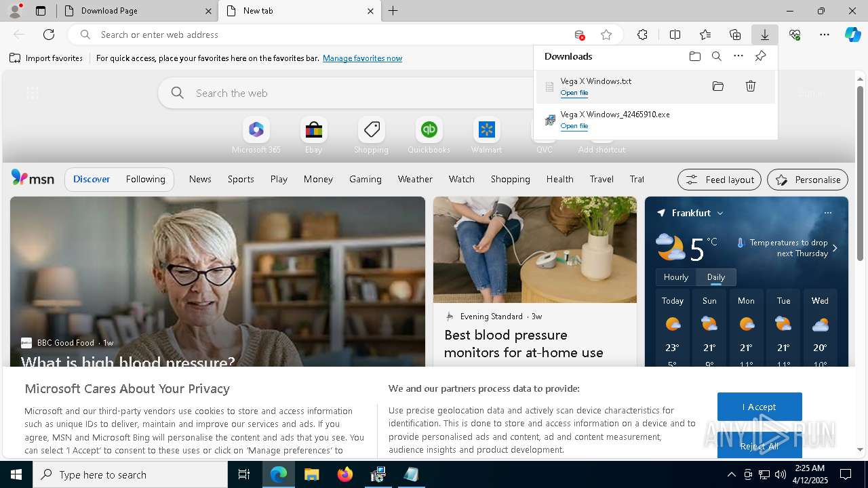Open the Health category

(560, 179)
